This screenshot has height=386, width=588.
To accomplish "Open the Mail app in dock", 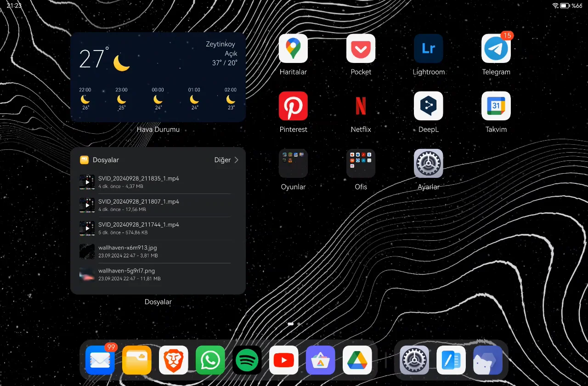I will pyautogui.click(x=100, y=360).
